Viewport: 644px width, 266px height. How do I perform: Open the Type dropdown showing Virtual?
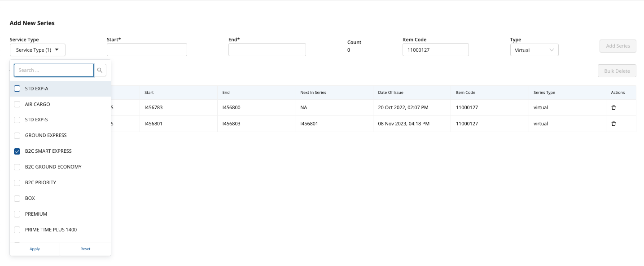534,50
